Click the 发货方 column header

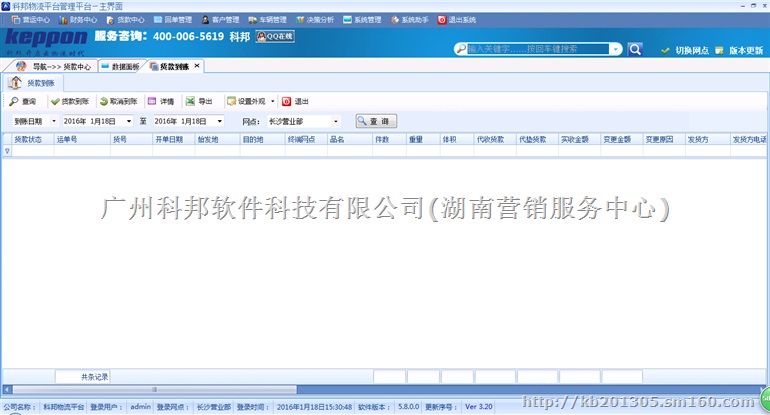tap(708, 139)
